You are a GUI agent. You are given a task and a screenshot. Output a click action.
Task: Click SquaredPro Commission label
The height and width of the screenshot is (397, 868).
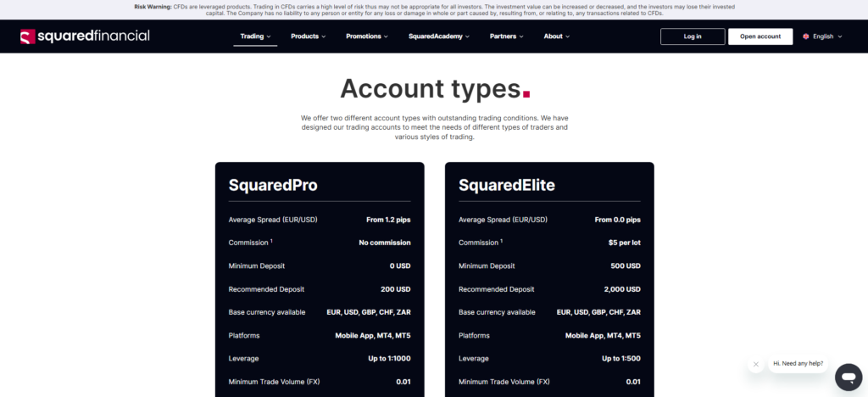pyautogui.click(x=250, y=243)
